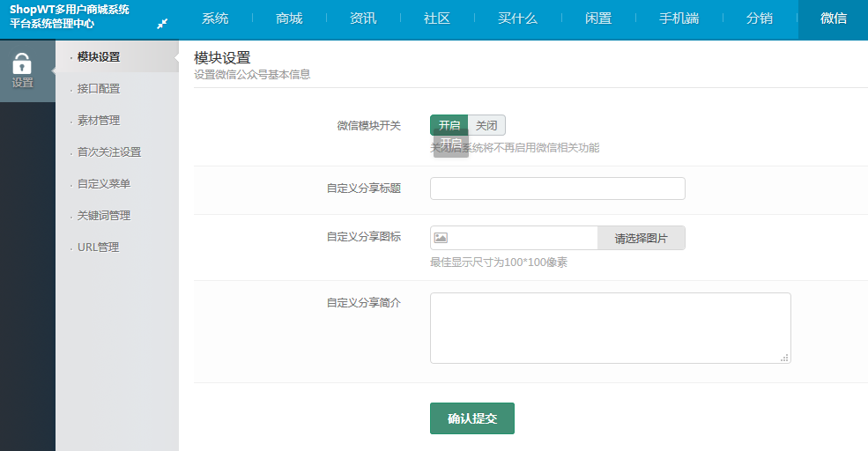Focus the 自定义分享简介 text area
This screenshot has height=451, width=868.
610,328
